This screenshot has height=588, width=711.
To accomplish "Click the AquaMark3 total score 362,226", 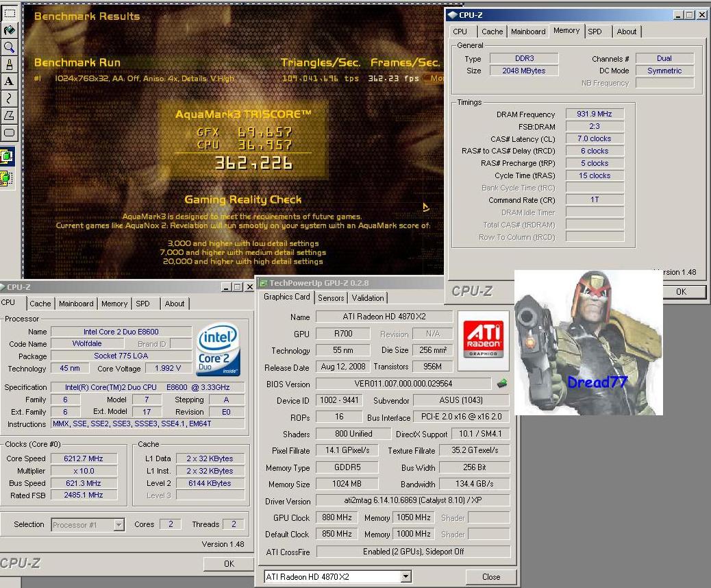I will (x=253, y=163).
